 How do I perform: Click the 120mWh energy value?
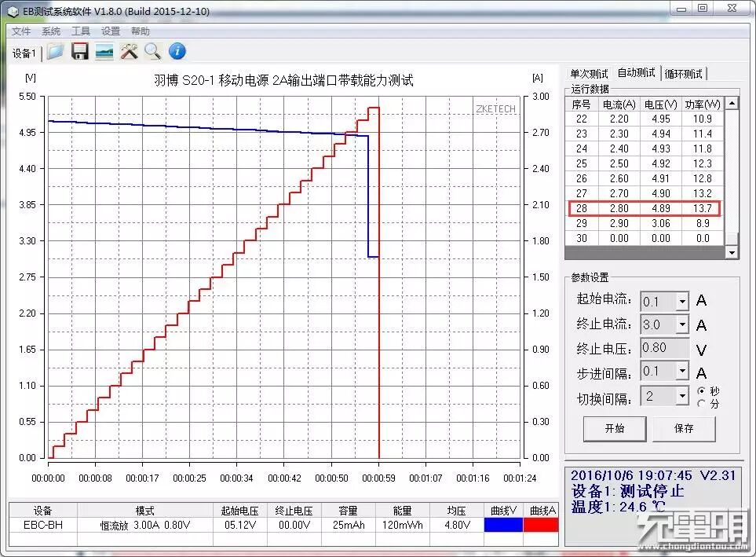(402, 525)
